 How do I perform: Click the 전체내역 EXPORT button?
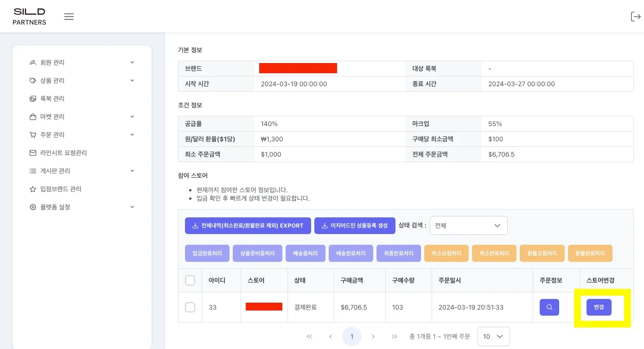tap(248, 226)
